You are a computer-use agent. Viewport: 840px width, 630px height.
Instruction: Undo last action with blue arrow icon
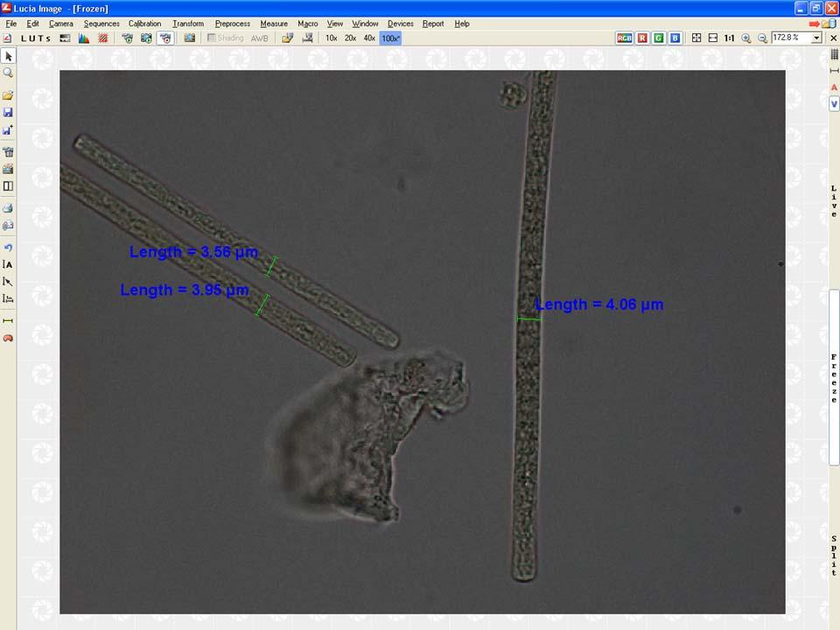pos(8,248)
